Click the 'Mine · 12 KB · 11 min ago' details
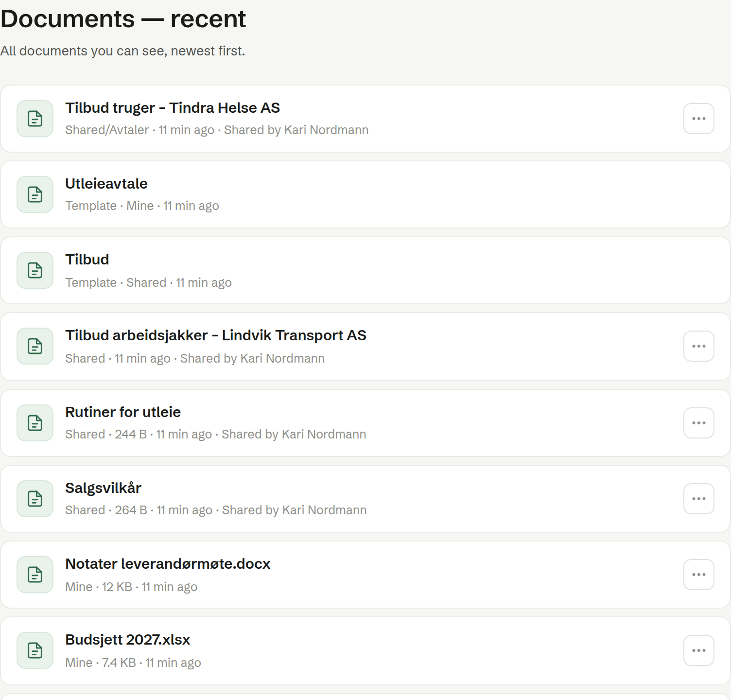The height and width of the screenshot is (700, 731). pos(131,587)
